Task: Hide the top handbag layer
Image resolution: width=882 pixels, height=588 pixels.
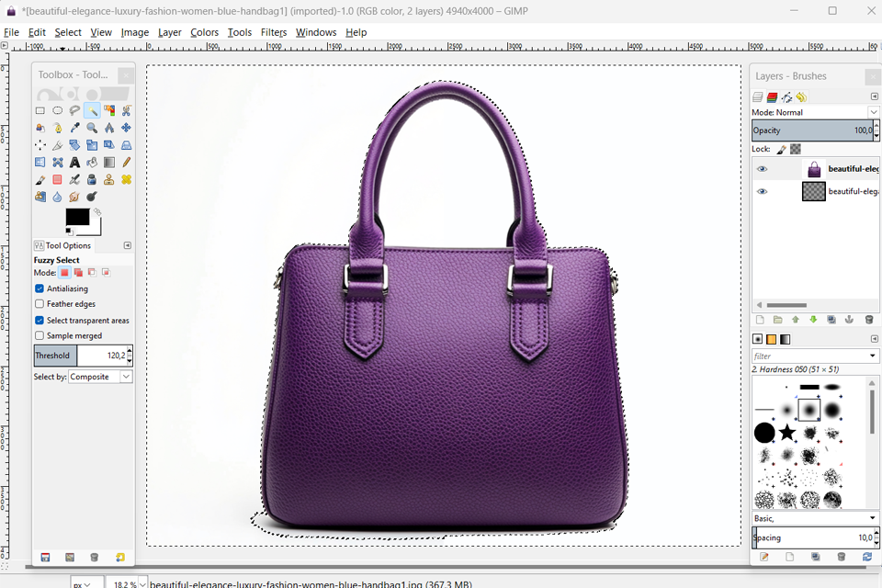Action: point(763,169)
